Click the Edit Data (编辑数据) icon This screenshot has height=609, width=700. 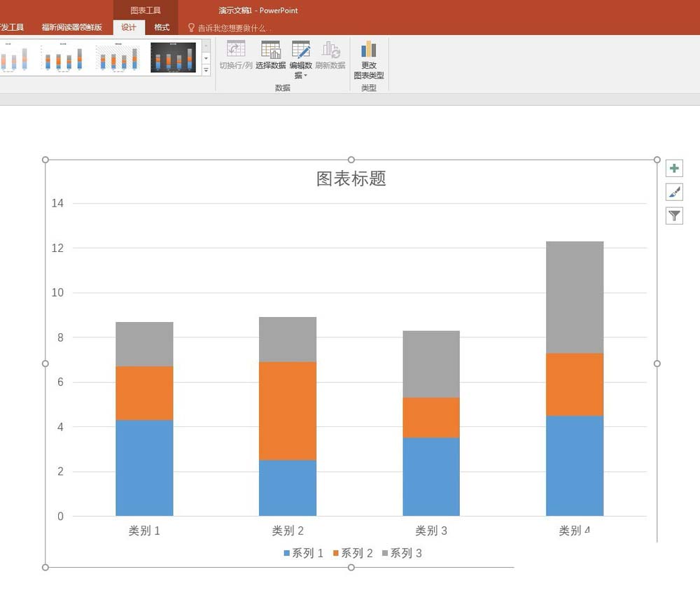click(x=301, y=50)
